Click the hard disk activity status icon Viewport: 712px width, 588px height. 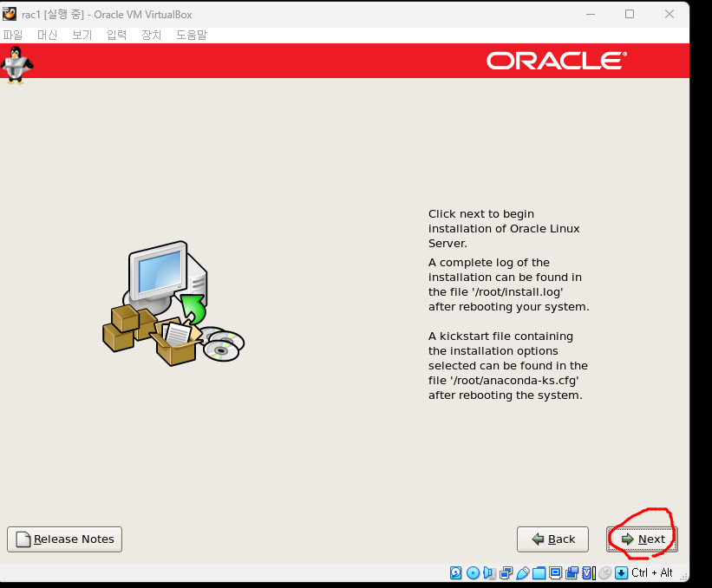click(x=456, y=573)
